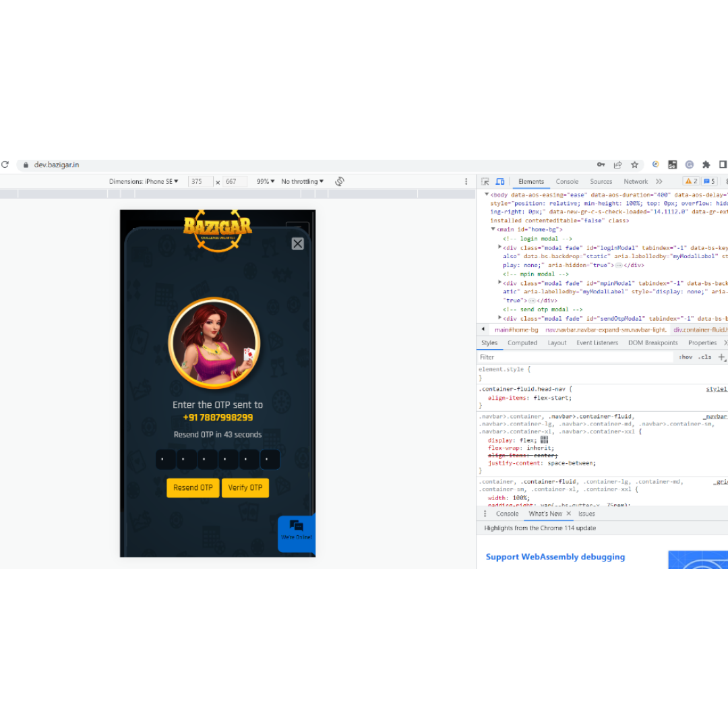Open the browser side panel icon
The image size is (728, 728).
[x=723, y=164]
